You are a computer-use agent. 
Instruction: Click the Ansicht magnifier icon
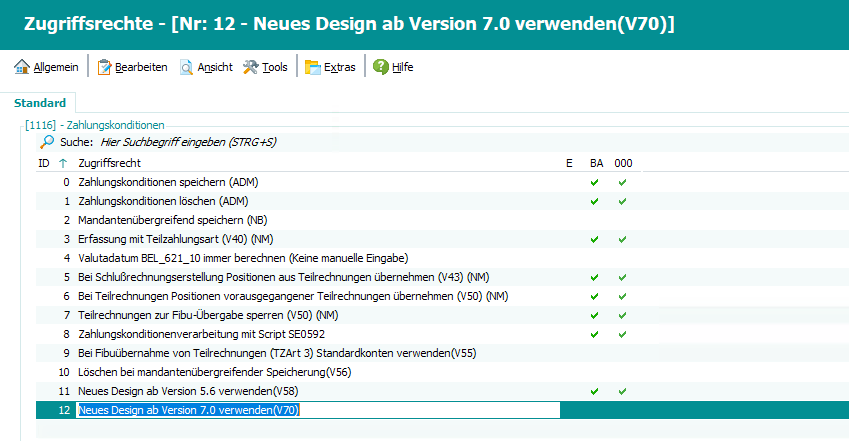[187, 67]
